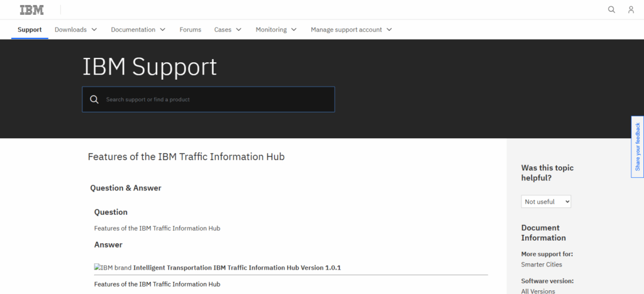644x294 pixels.
Task: Expand the Manage support account menu
Action: [x=352, y=30]
